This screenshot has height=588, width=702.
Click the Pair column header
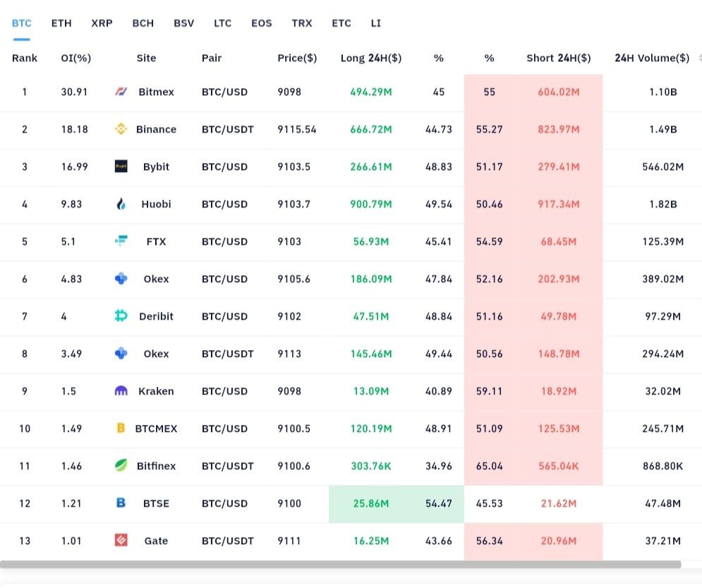(x=212, y=58)
